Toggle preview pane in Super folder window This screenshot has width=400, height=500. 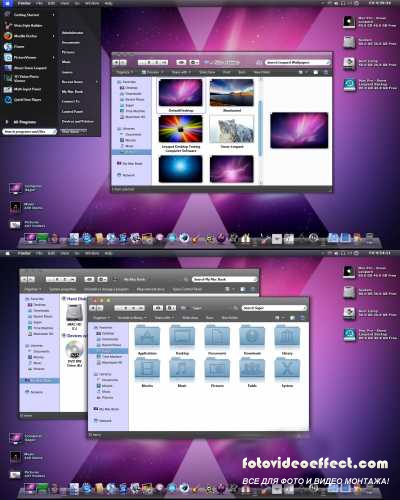pos(292,318)
